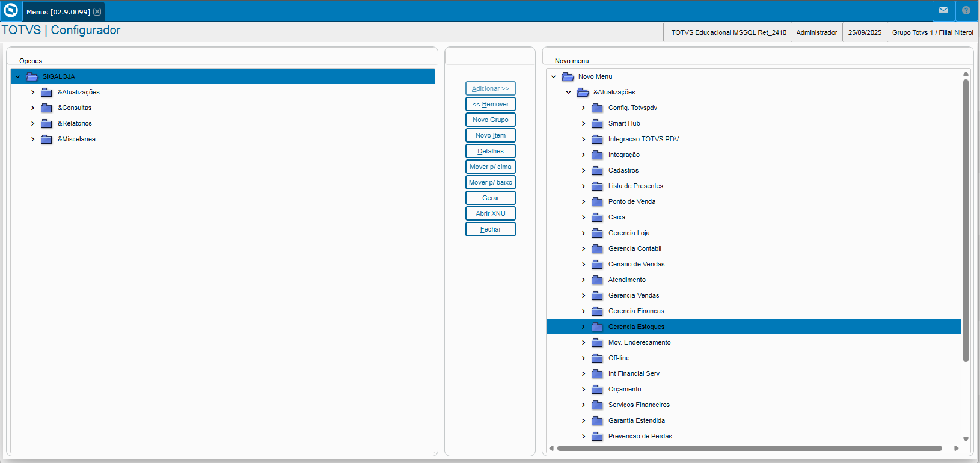Click the Cenario de Vendas folder icon
The image size is (980, 463).
(x=597, y=264)
